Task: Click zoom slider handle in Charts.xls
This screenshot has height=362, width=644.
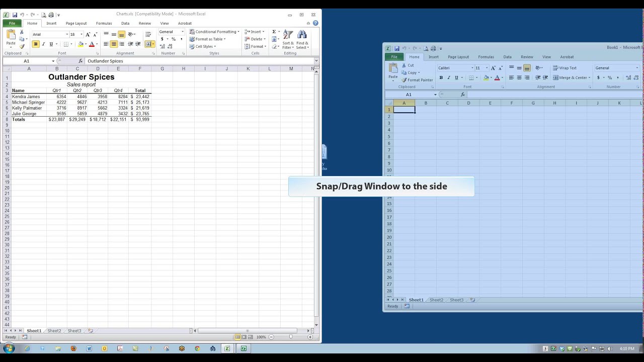Action: [x=291, y=337]
